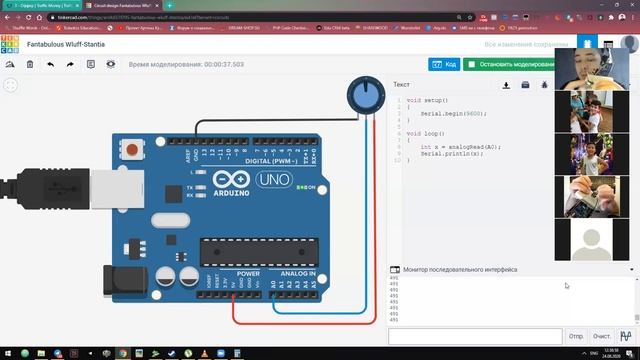
Task: Open the Код code panel button
Action: point(444,64)
